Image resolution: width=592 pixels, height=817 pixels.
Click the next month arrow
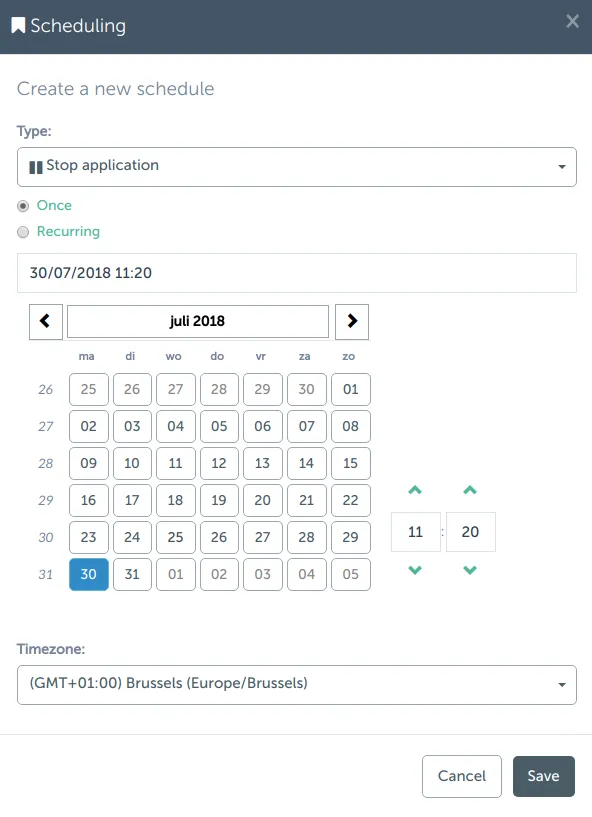click(351, 321)
